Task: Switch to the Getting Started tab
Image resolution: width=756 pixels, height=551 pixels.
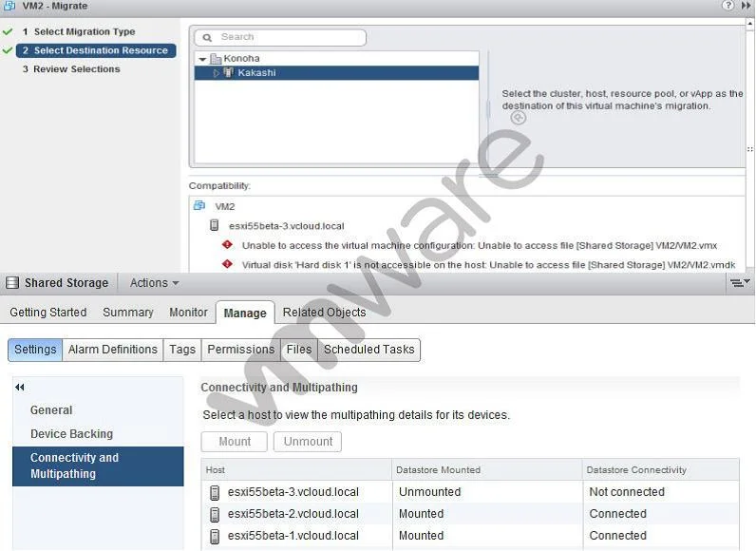Action: click(x=48, y=313)
